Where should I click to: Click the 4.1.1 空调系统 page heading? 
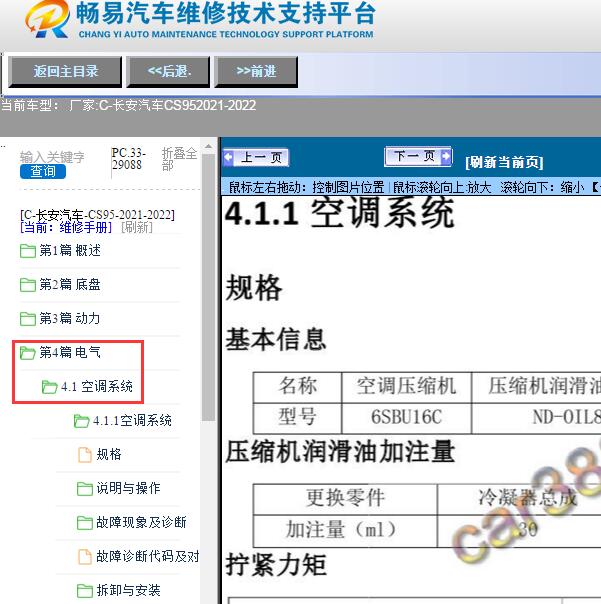pos(339,213)
